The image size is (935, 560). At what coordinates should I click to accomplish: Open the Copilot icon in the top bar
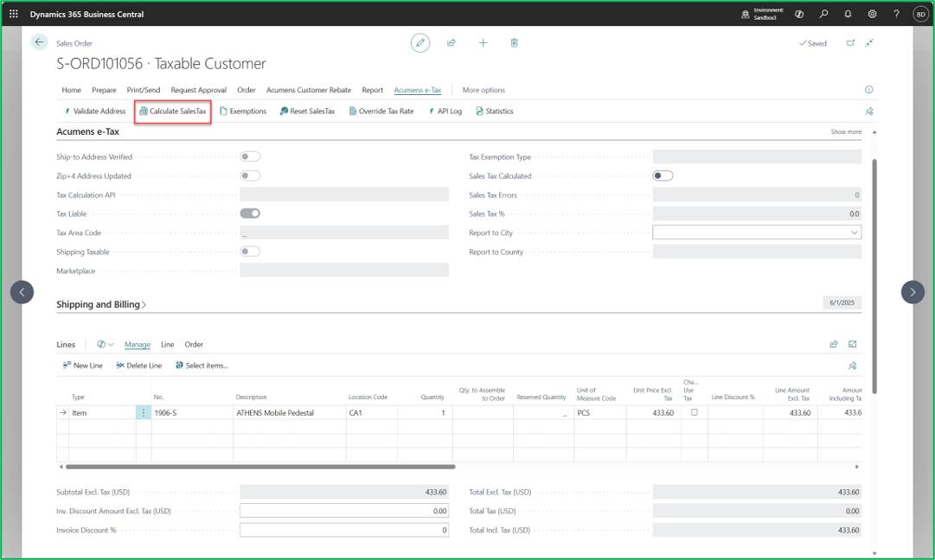point(799,14)
